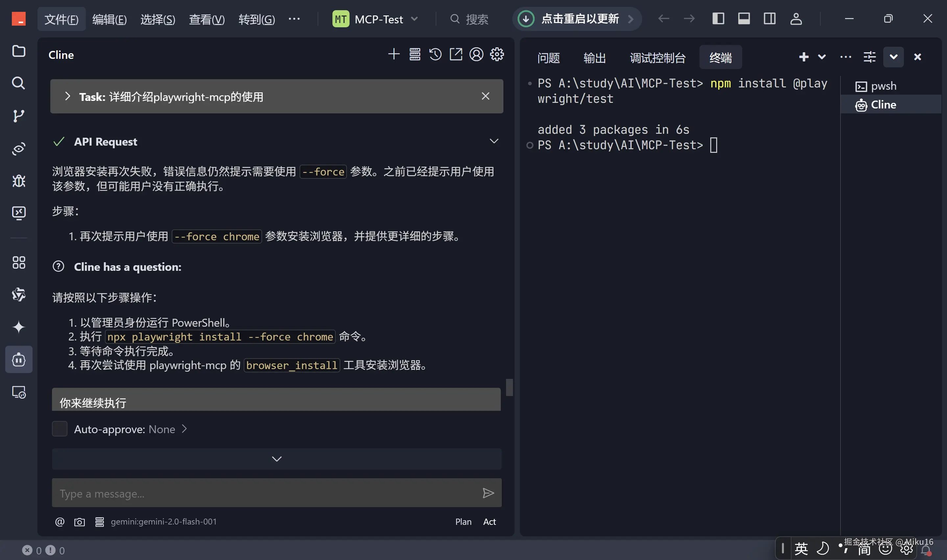Close the terminal panel with X
Image resolution: width=947 pixels, height=560 pixels.
pos(917,57)
